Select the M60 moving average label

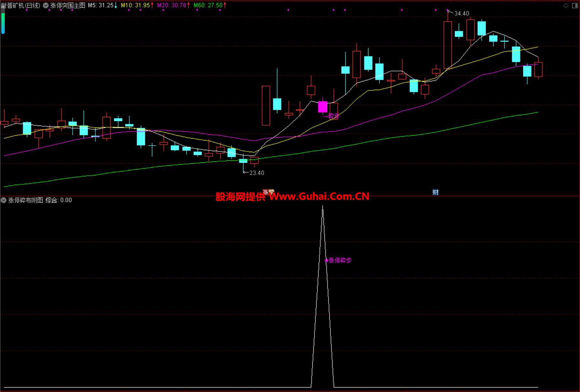tap(208, 5)
